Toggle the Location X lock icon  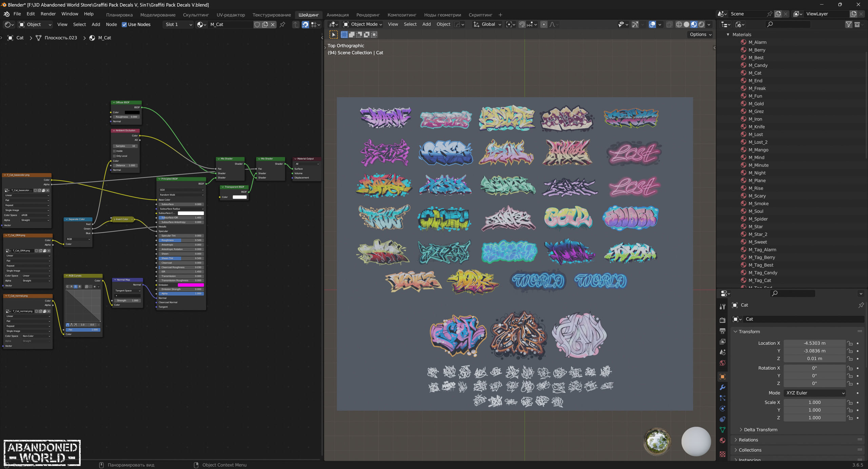[x=850, y=343]
